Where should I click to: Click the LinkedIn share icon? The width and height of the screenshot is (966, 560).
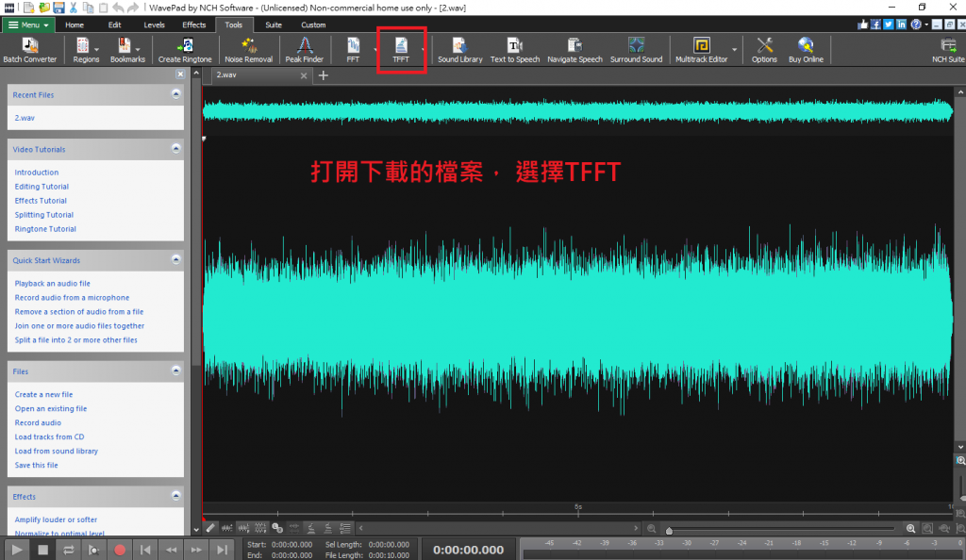click(901, 25)
